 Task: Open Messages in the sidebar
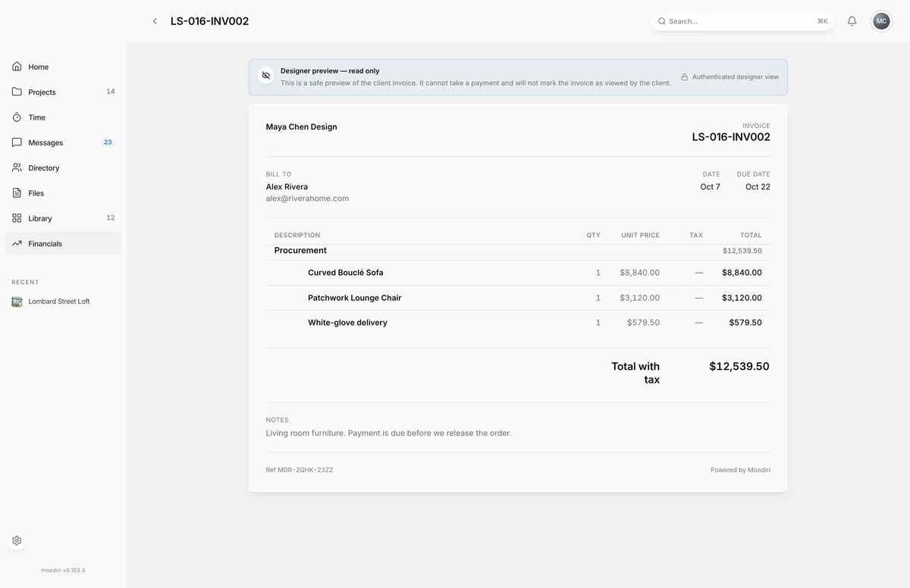pos(63,142)
